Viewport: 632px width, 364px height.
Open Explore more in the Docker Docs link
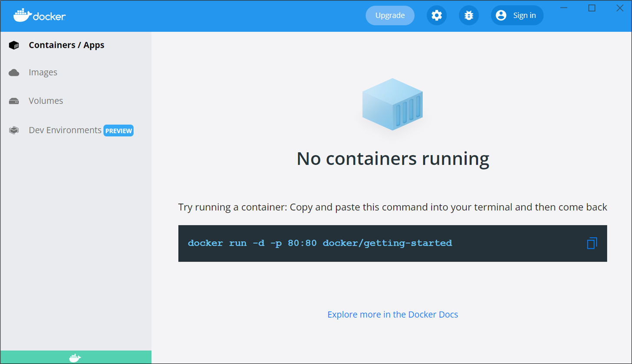393,315
